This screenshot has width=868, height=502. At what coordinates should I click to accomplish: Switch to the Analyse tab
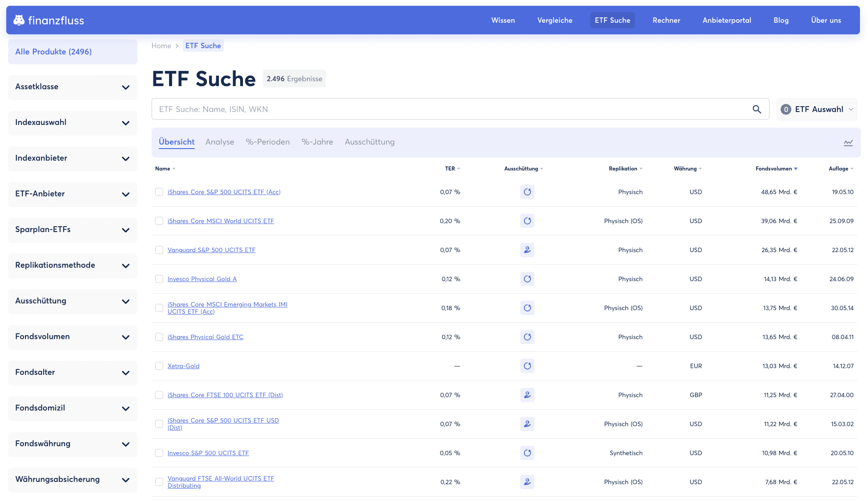220,142
